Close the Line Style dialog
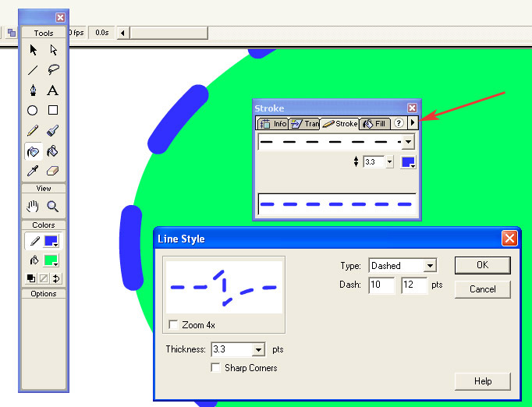Screen dimensions: 532x407 (x=509, y=238)
